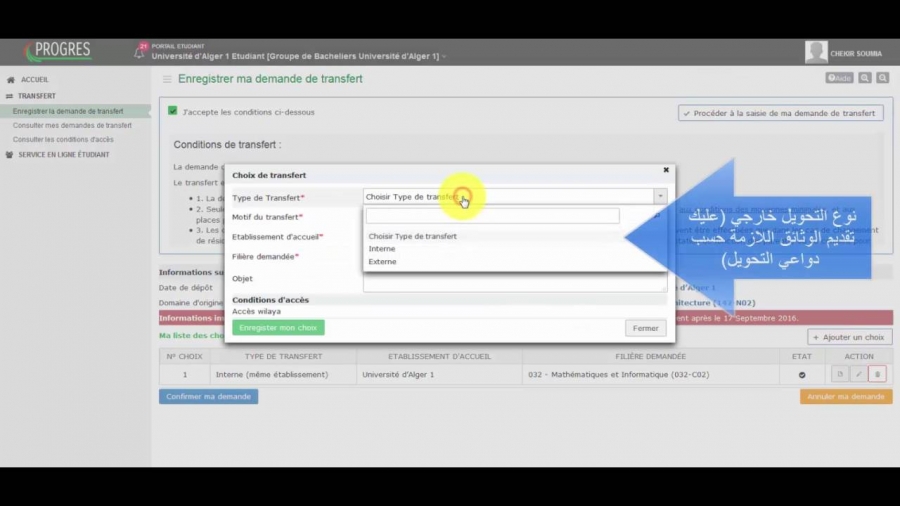This screenshot has width=900, height=506.
Task: Click the dropdown search filter field
Action: (492, 216)
